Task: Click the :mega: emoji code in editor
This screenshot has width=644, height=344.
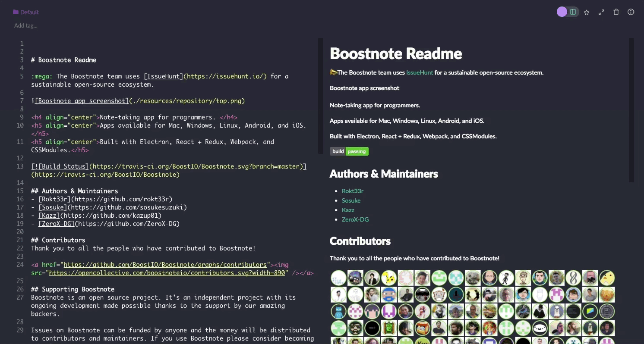Action: tap(42, 76)
